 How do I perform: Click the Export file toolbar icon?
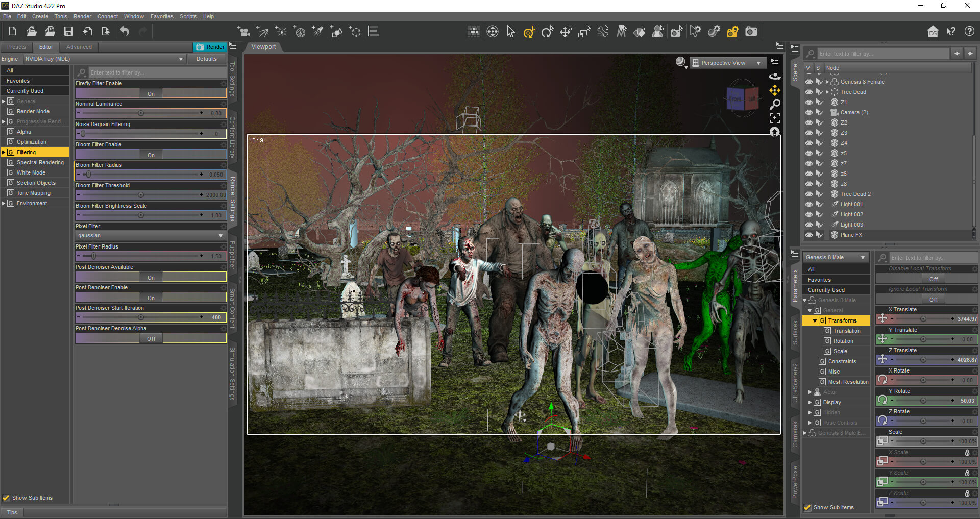(106, 32)
